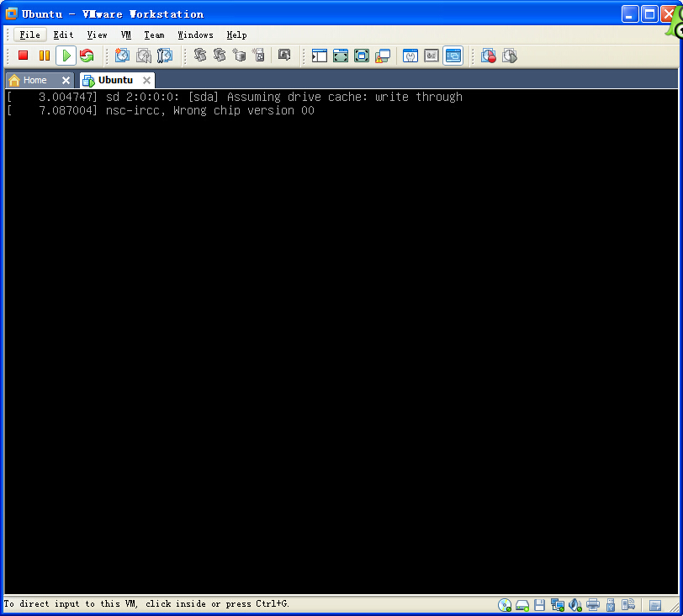The height and width of the screenshot is (616, 683).
Task: Open the Edit menu
Action: pos(63,35)
